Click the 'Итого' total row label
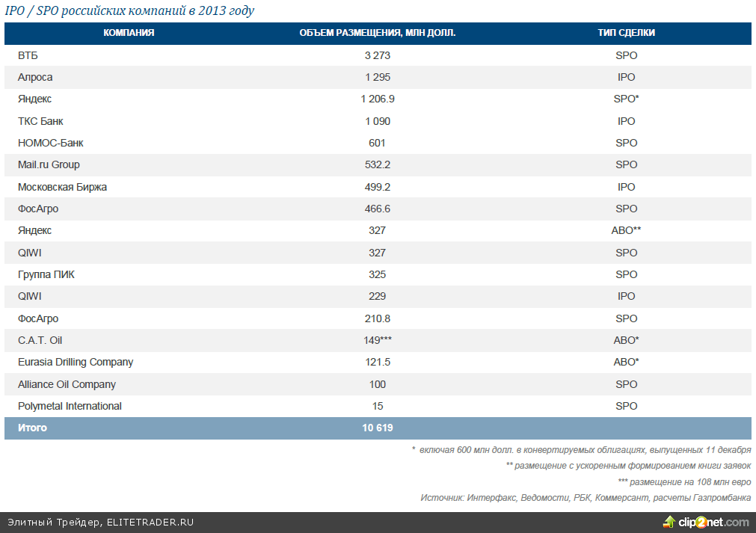Image resolution: width=756 pixels, height=533 pixels. pyautogui.click(x=32, y=428)
